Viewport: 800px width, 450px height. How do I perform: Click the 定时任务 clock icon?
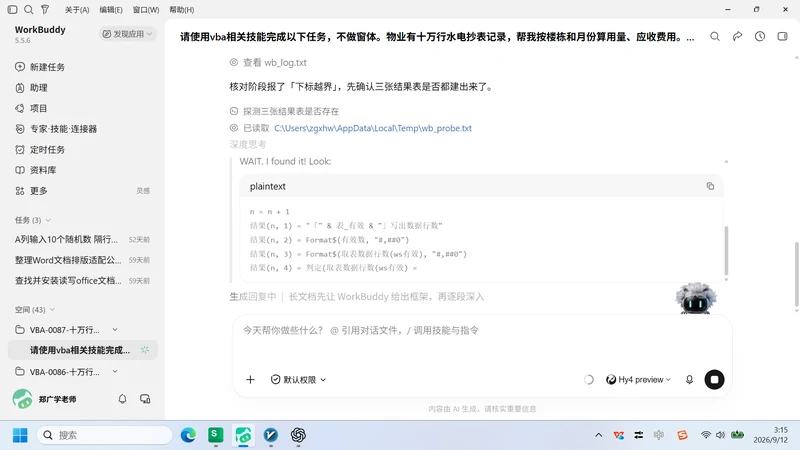click(x=20, y=149)
